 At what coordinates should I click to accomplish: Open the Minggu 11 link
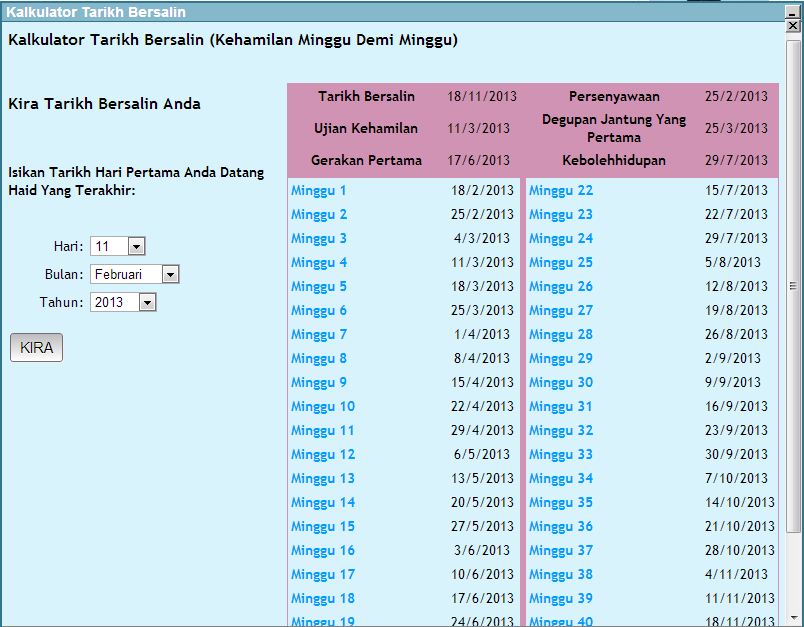click(323, 431)
